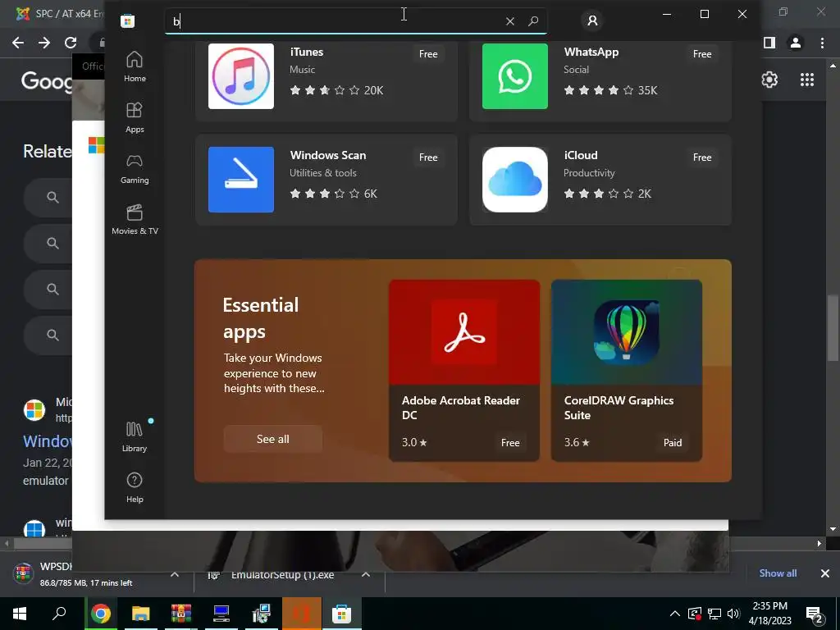Click Show all downloads in Chrome
Viewport: 840px width, 630px height.
click(778, 573)
